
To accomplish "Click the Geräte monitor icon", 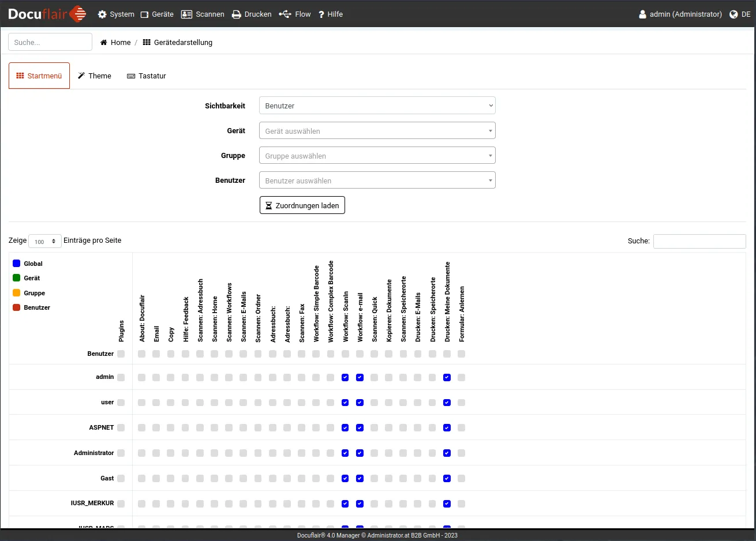I will (x=144, y=14).
